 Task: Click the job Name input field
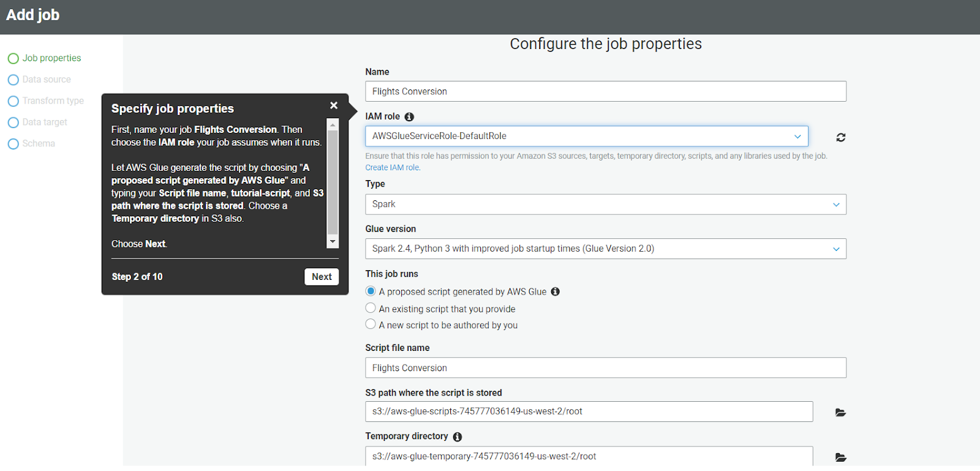pos(605,91)
